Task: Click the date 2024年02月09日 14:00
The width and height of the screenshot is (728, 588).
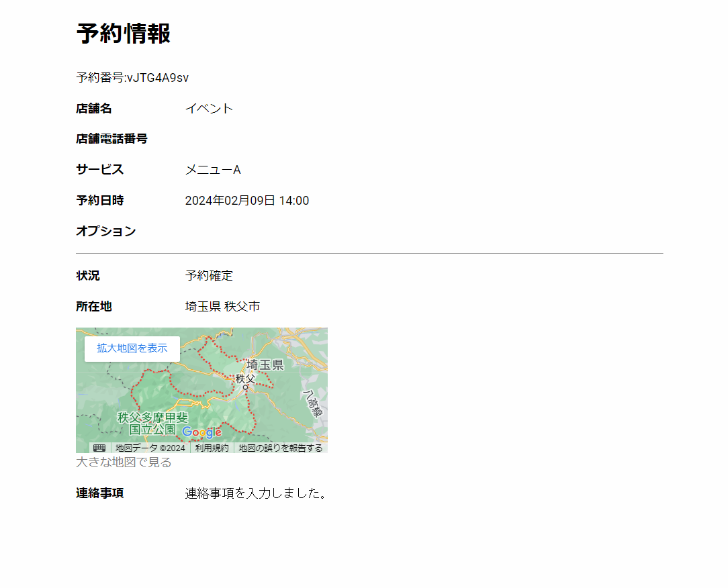Action: (x=247, y=201)
